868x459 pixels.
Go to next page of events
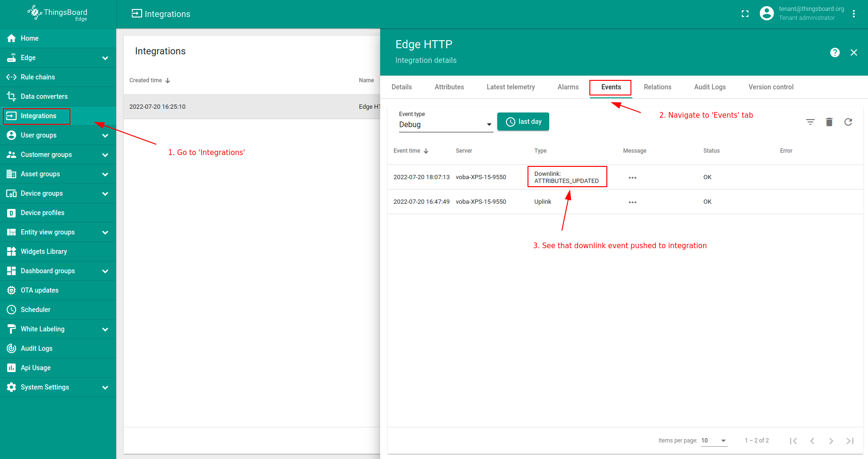click(831, 441)
